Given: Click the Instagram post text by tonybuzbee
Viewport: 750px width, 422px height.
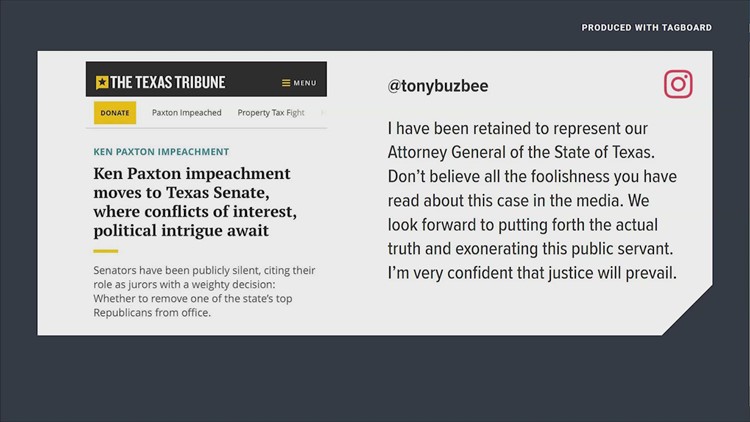Looking at the screenshot, I should (535, 200).
